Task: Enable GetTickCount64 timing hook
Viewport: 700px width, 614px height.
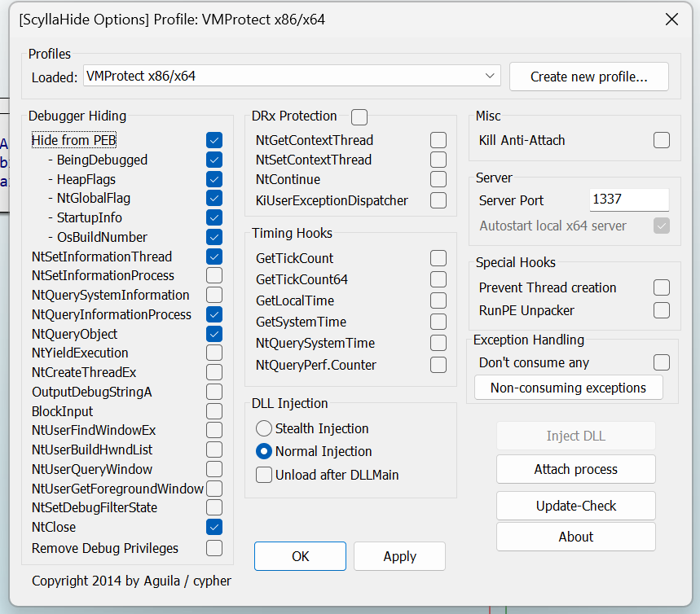Action: (x=438, y=279)
